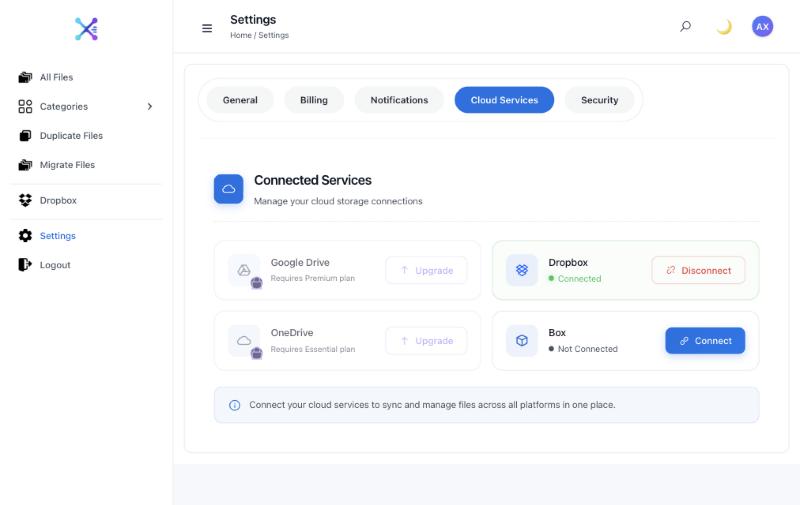Open search with the magnifier icon
This screenshot has width=800, height=505.
pos(685,27)
